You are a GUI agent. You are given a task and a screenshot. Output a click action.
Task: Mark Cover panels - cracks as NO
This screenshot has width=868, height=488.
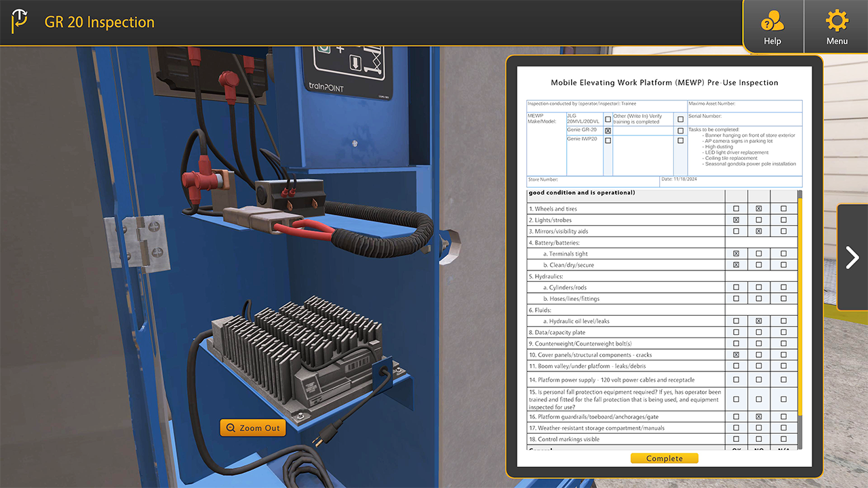click(x=759, y=354)
